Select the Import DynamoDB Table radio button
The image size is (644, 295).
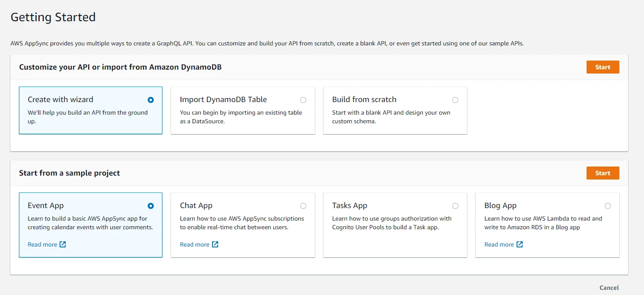303,100
